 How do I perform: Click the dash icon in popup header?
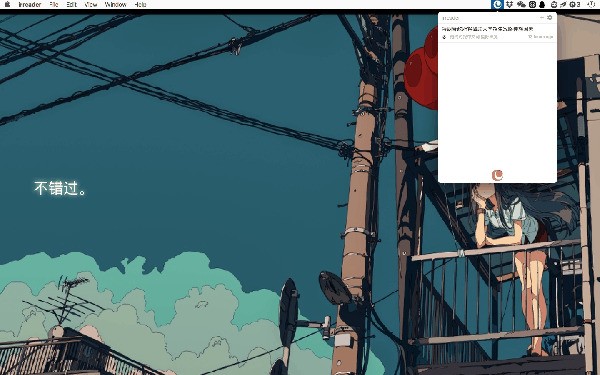tap(542, 18)
